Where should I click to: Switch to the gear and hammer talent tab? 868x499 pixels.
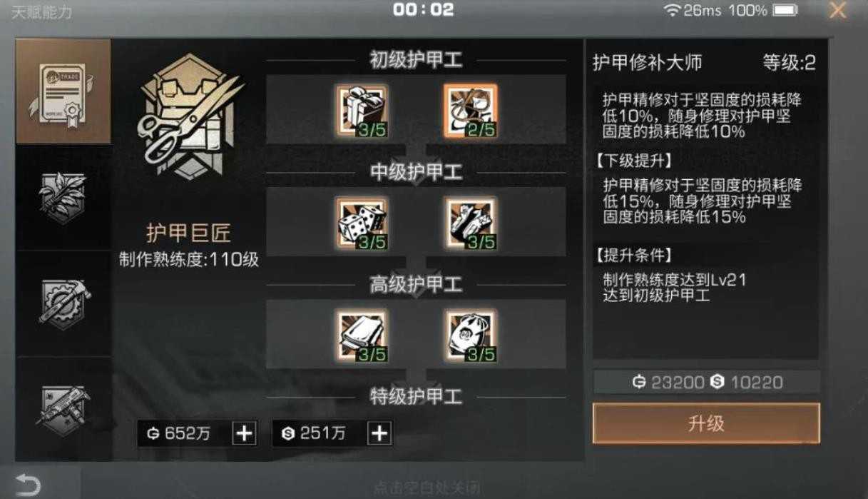pyautogui.click(x=63, y=303)
